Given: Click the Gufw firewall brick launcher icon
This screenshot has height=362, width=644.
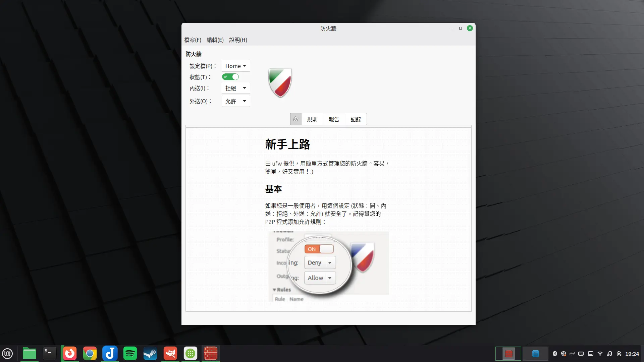Looking at the screenshot, I should click(x=210, y=353).
